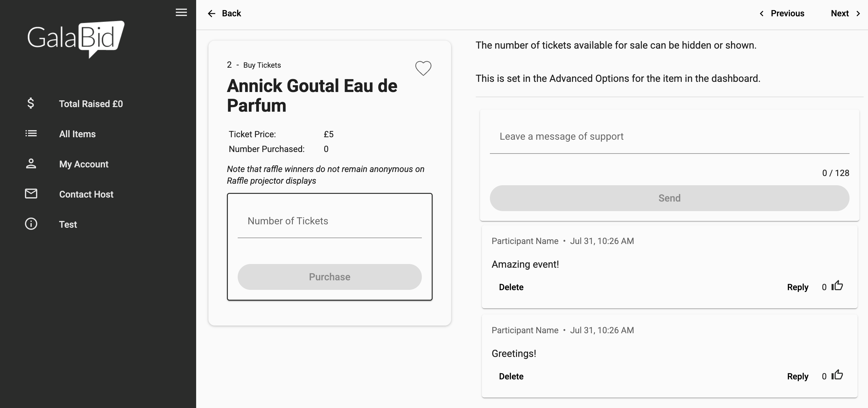Go back using the left arrow
Image resolution: width=868 pixels, height=408 pixels.
point(212,14)
